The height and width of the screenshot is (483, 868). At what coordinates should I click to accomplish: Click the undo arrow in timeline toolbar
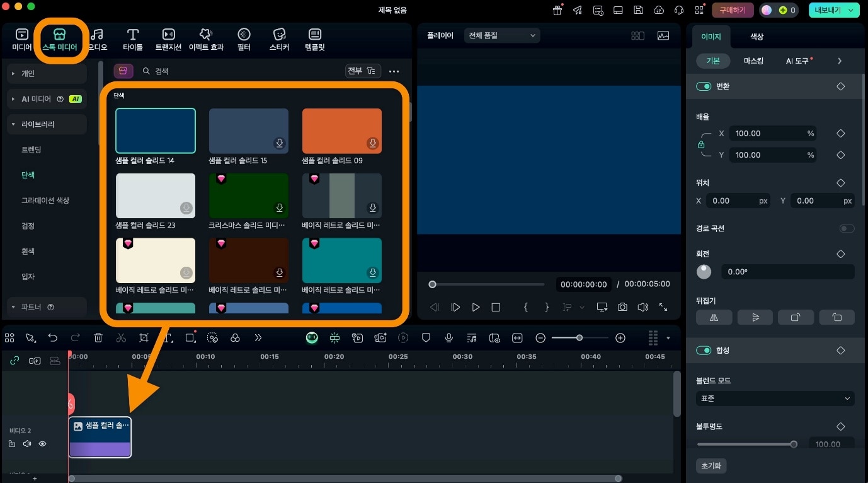coord(53,338)
